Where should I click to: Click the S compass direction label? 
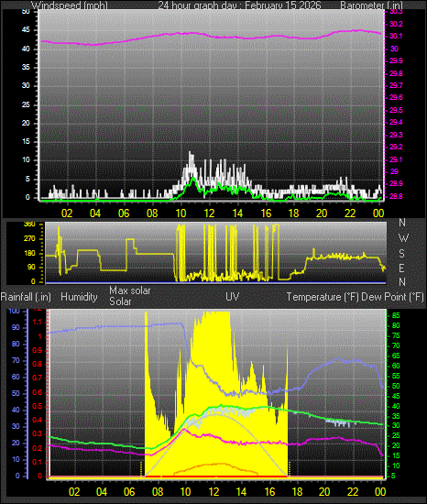[401, 254]
